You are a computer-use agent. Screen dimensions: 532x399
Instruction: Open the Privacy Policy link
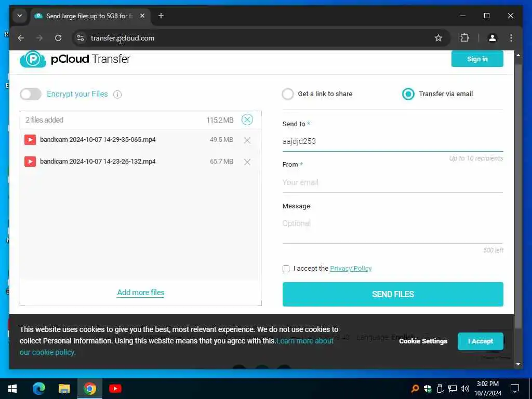(351, 269)
